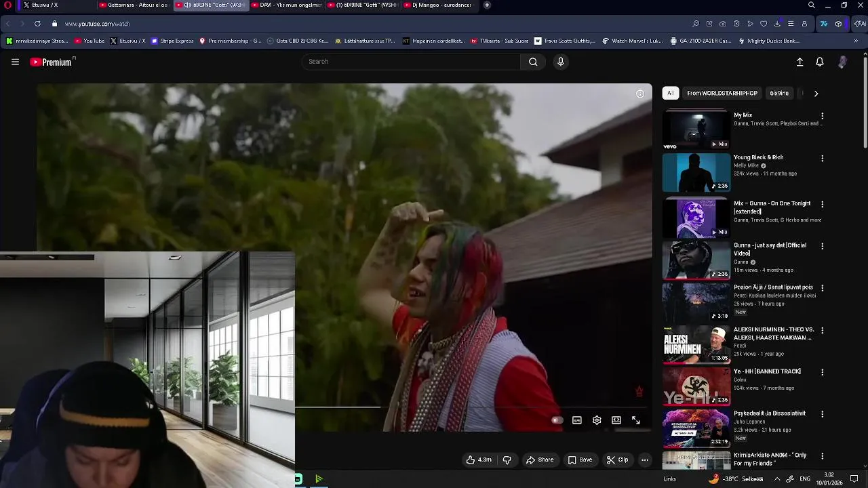Viewport: 868px width, 488px height.
Task: Open options for Gunna On One Tonight mix
Action: [822, 204]
